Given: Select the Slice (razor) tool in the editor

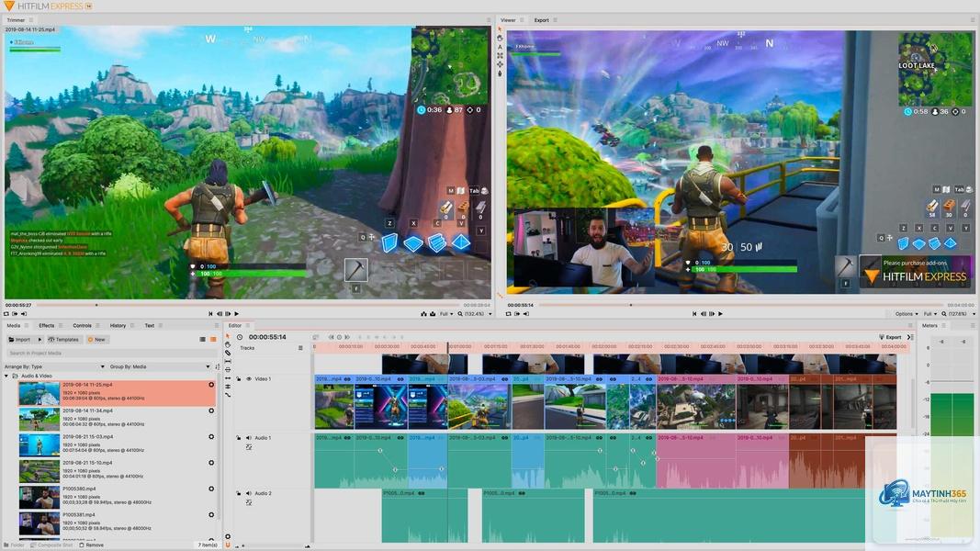Looking at the screenshot, I should (x=228, y=353).
